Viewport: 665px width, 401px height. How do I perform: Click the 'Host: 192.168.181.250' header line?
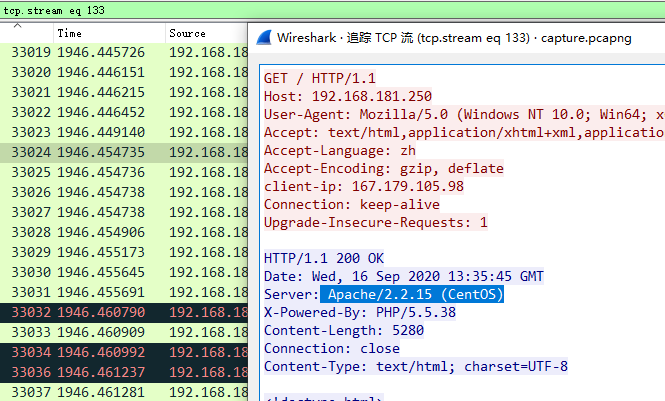pyautogui.click(x=348, y=96)
